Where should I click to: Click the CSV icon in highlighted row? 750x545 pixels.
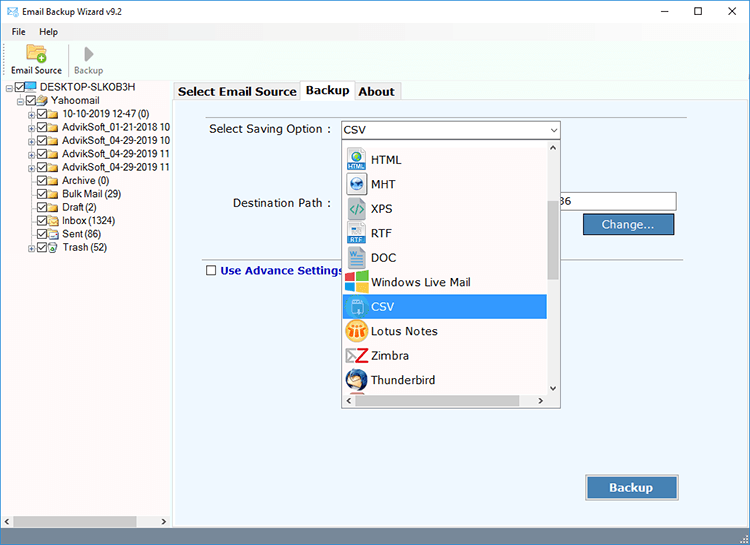pyautogui.click(x=356, y=307)
